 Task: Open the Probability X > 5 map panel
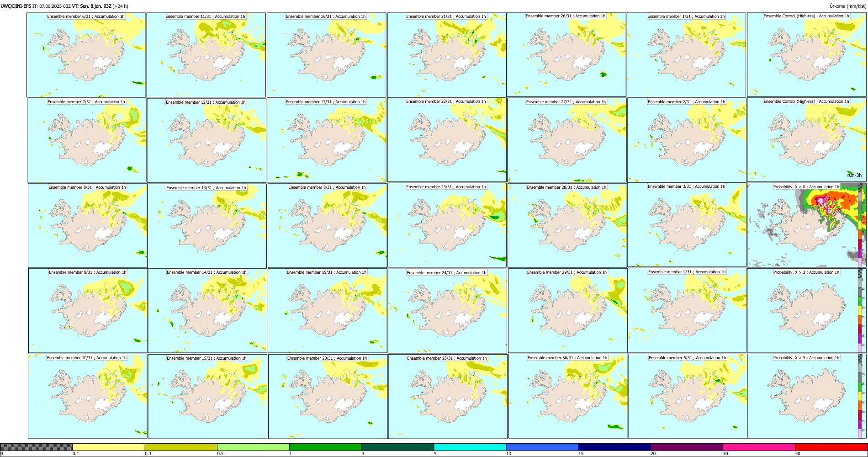click(807, 396)
